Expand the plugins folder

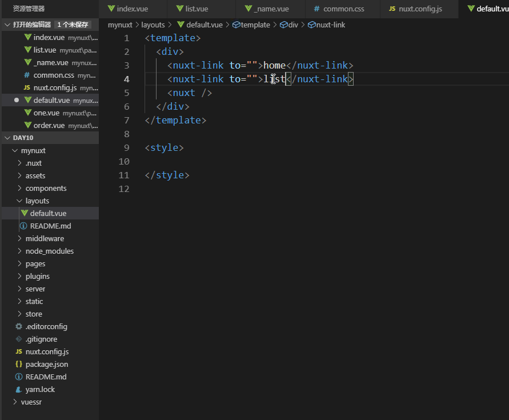19,276
